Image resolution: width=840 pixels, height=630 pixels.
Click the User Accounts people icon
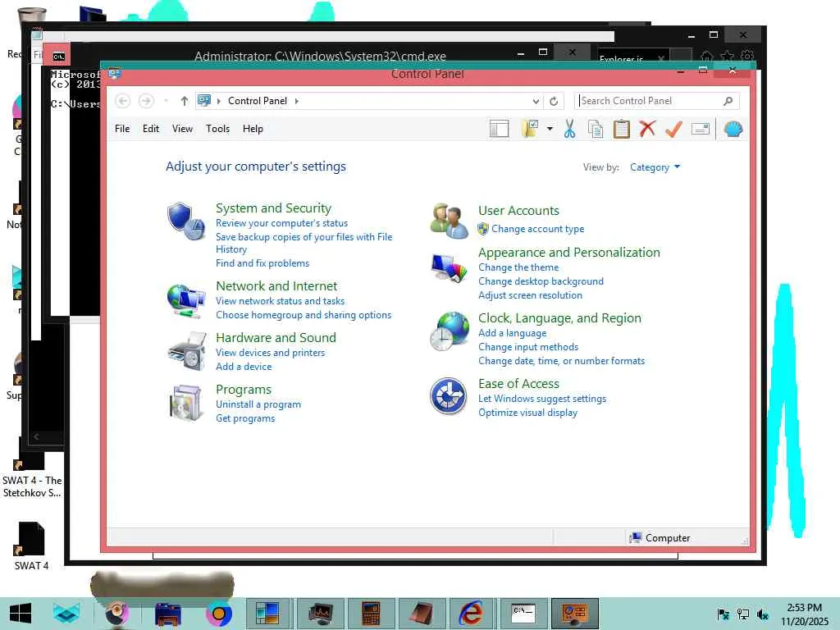click(449, 221)
